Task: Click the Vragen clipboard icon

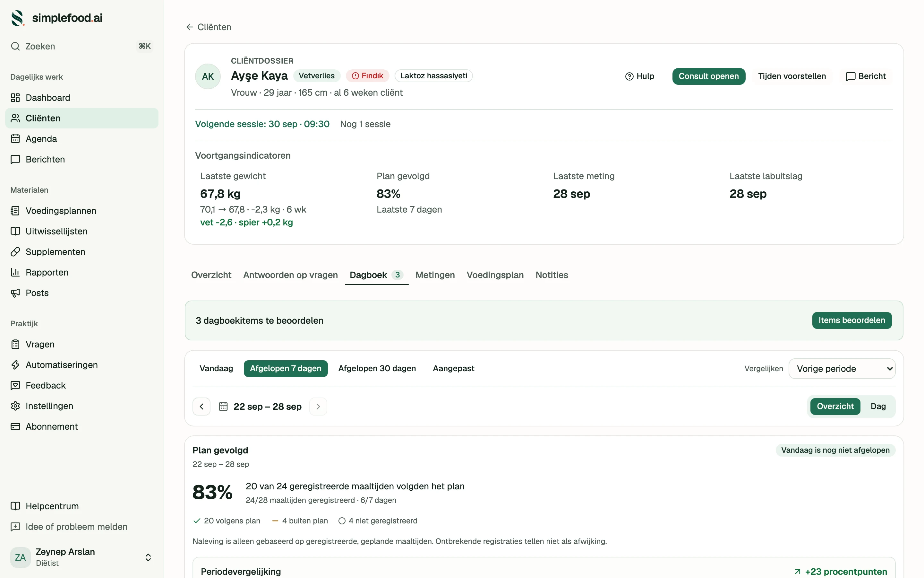Action: pos(15,345)
